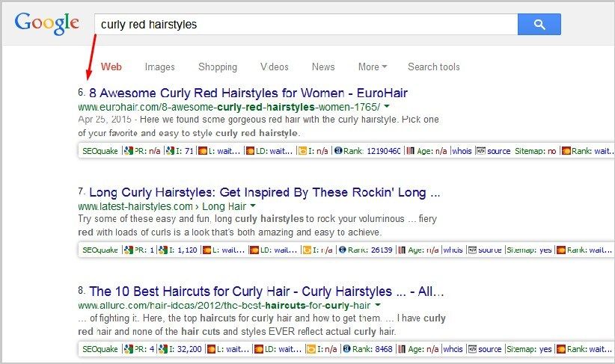Click the www.eurohair.com URL text
Image resolution: width=615 pixels, height=364 pixels.
[x=229, y=107]
